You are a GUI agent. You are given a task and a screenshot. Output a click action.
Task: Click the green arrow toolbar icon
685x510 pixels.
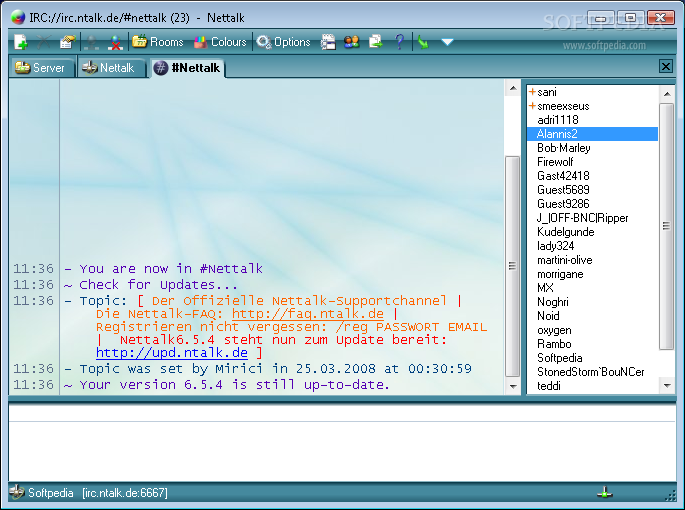[423, 42]
